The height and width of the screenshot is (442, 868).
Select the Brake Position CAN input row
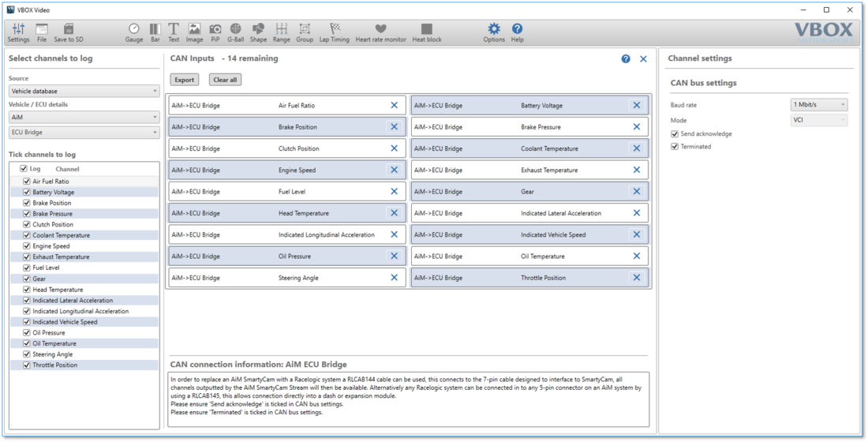[x=286, y=127]
